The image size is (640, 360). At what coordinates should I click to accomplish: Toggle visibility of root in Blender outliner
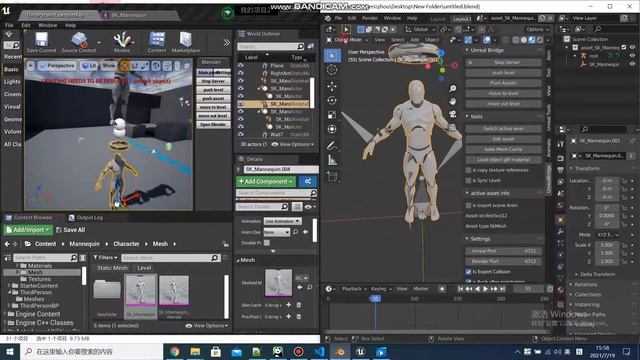[x=633, y=56]
